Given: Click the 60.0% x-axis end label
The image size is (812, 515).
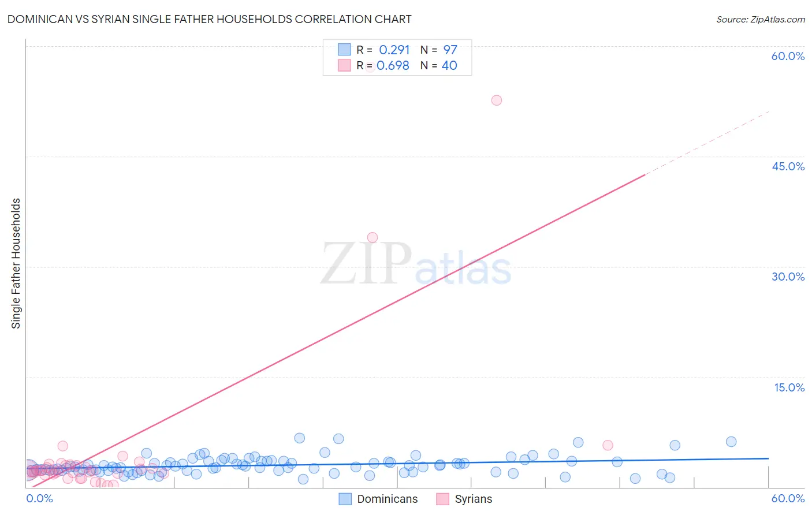Looking at the screenshot, I should tap(788, 498).
